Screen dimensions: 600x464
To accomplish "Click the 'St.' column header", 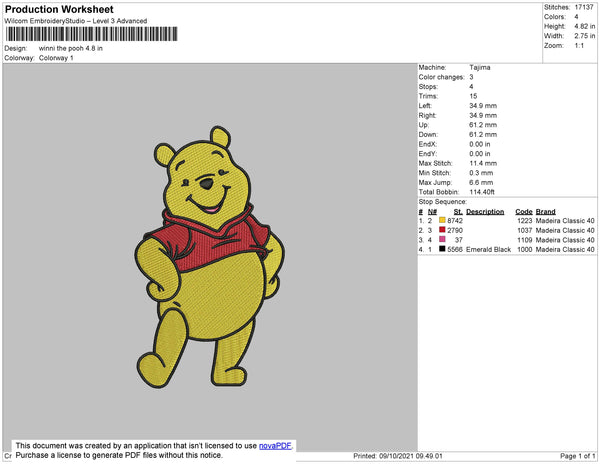I will 458,212.
